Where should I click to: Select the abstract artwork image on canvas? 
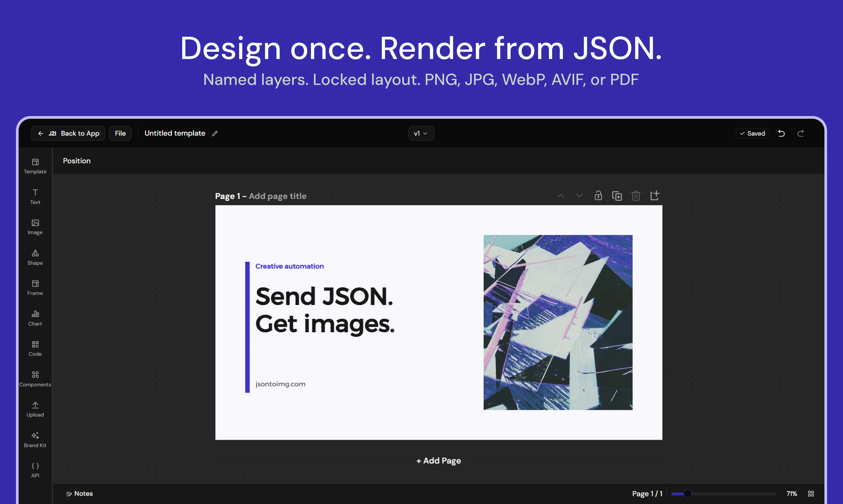click(x=558, y=322)
